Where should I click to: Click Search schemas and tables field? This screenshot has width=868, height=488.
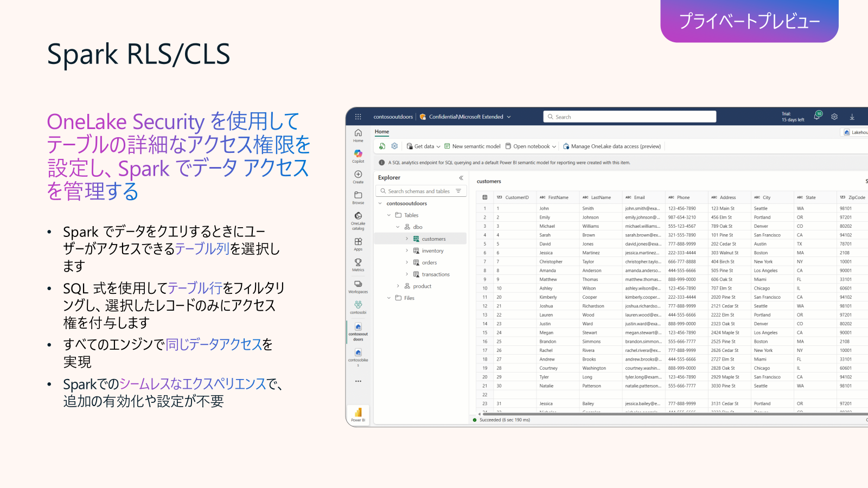point(421,191)
